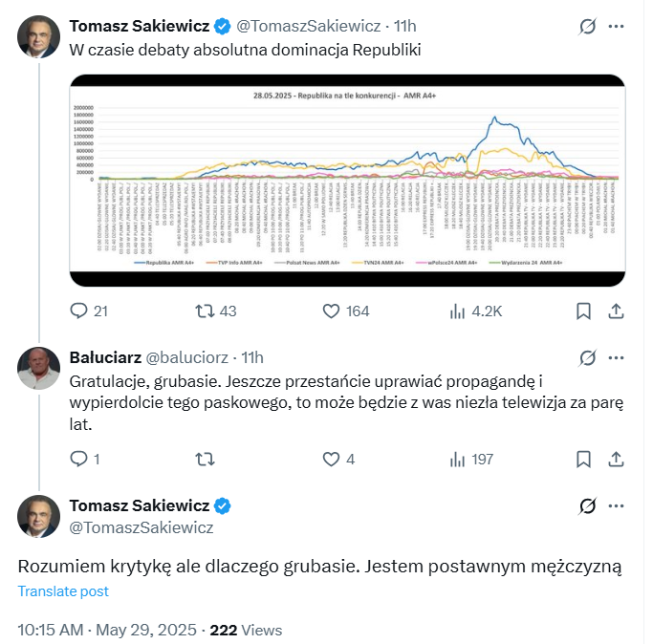Open Tomasz Sakiewicz's top avatar

pos(39,36)
